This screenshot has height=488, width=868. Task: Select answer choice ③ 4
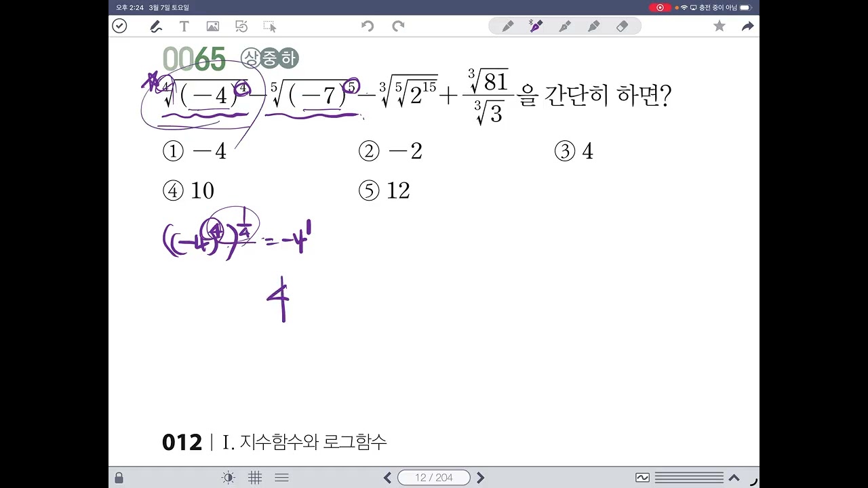tap(574, 151)
